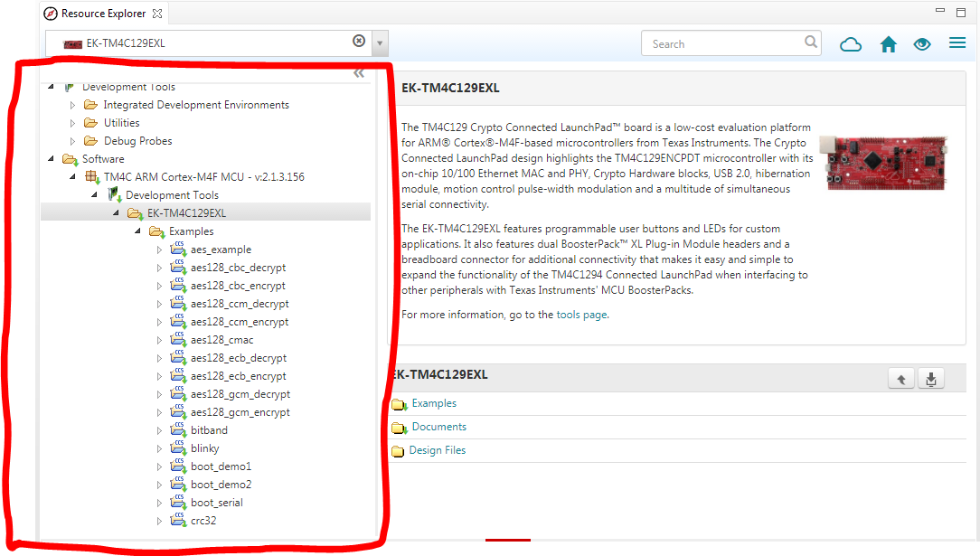Click the EK-TM4C129EXL folder icon in tree
This screenshot has height=556, width=980.
click(x=135, y=213)
